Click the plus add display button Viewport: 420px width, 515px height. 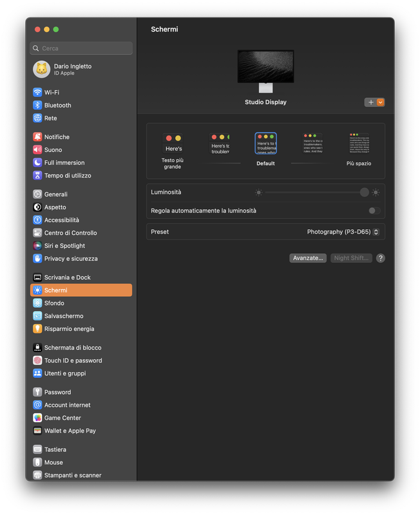tap(370, 102)
